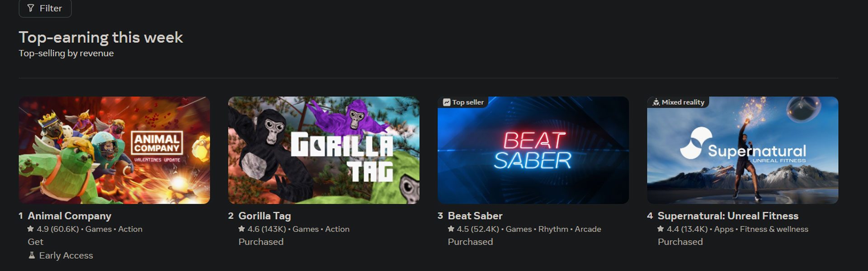The image size is (868, 271).
Task: Click Supernatural: Unreal Fitness title
Action: point(728,216)
